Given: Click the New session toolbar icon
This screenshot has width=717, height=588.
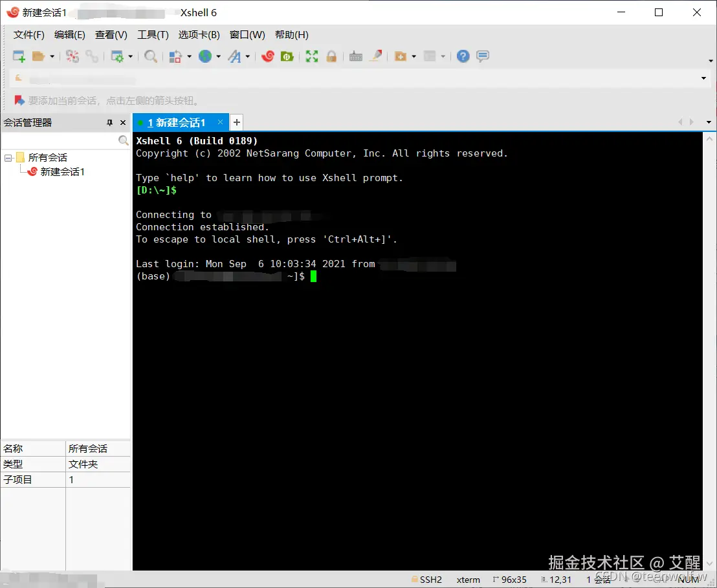Looking at the screenshot, I should coord(19,56).
